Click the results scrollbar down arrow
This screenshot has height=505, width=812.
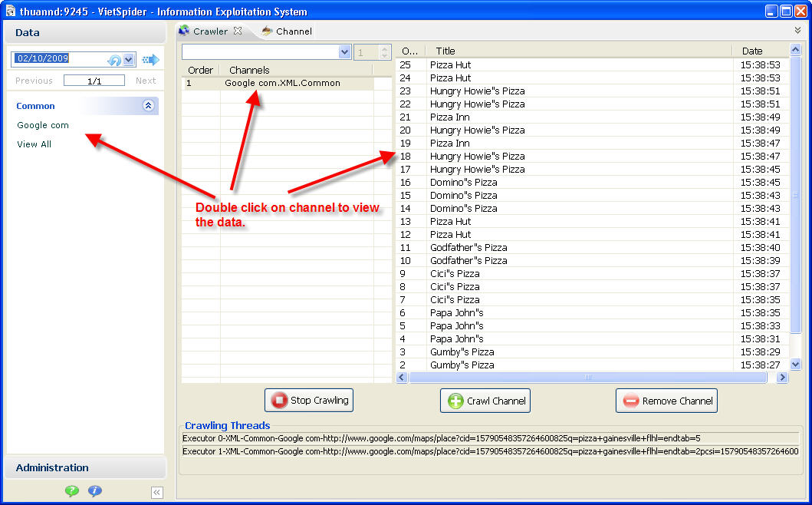(x=796, y=364)
